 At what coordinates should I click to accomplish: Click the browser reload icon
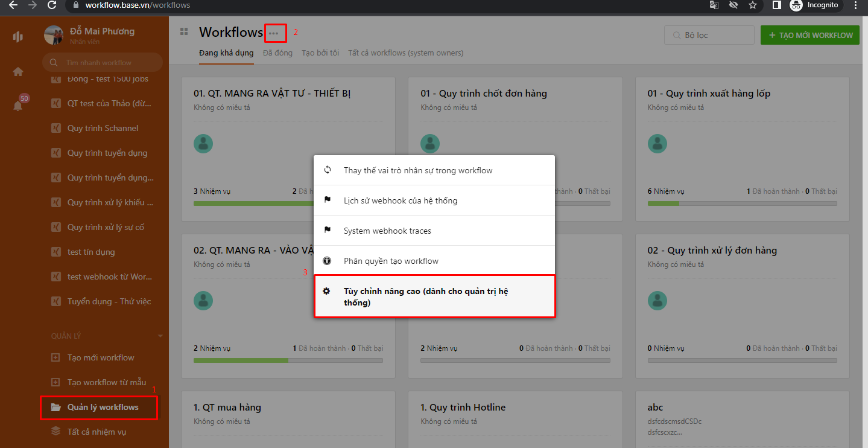click(x=52, y=5)
